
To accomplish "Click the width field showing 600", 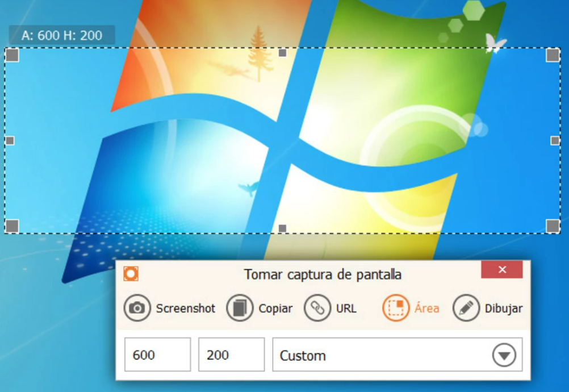I will coord(157,355).
